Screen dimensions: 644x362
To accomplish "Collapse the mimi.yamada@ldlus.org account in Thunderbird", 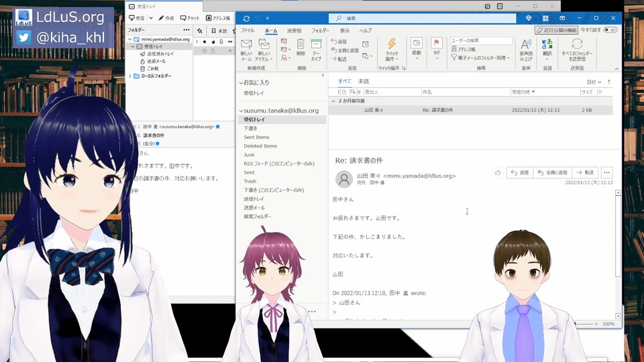I will 130,40.
